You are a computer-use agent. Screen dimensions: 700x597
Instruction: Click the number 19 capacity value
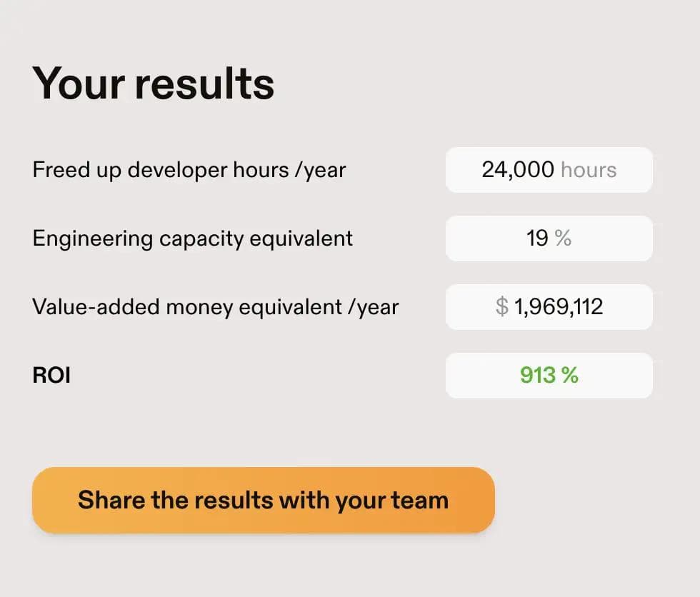click(537, 239)
